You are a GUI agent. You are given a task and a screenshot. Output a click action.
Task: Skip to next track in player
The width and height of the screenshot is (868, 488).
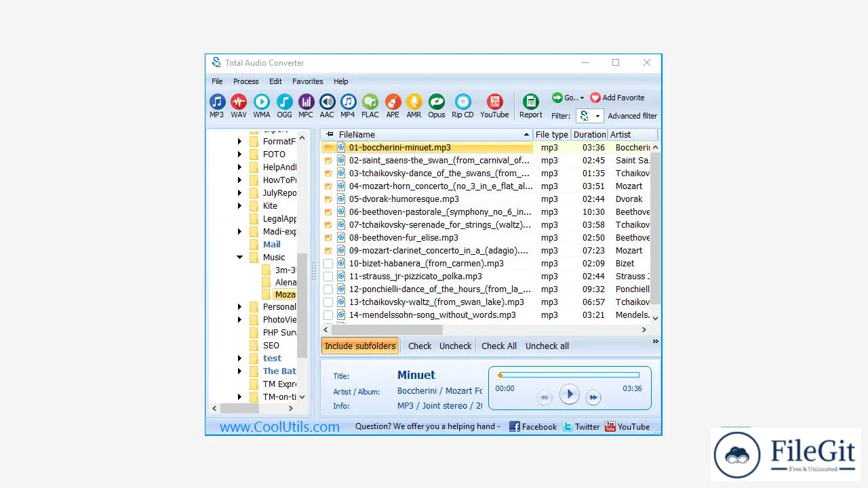tap(593, 397)
